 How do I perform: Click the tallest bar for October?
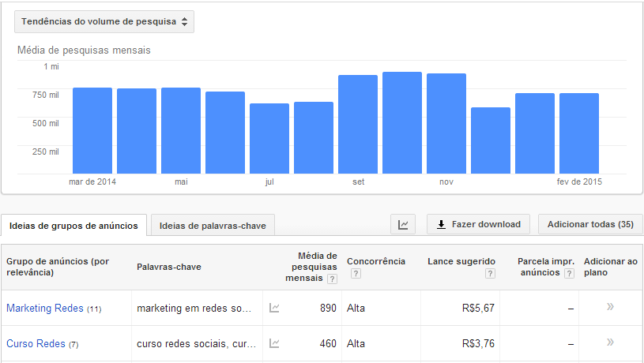402,122
